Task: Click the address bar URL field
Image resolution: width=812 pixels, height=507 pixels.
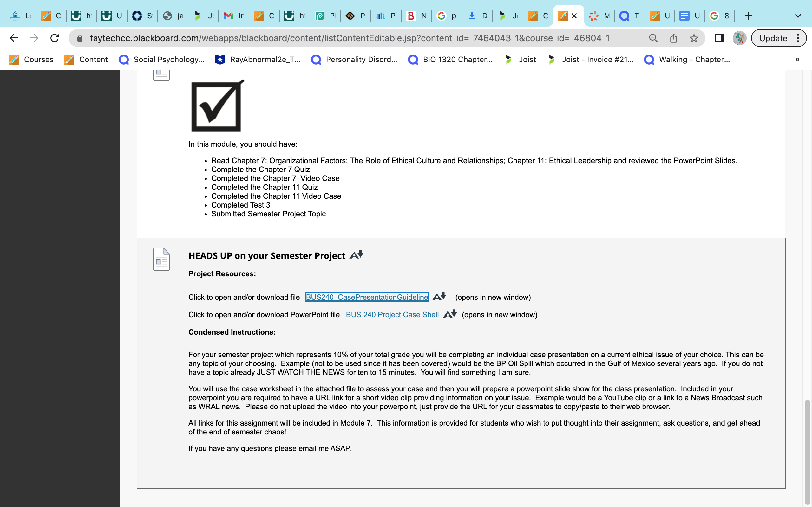Action: point(350,38)
